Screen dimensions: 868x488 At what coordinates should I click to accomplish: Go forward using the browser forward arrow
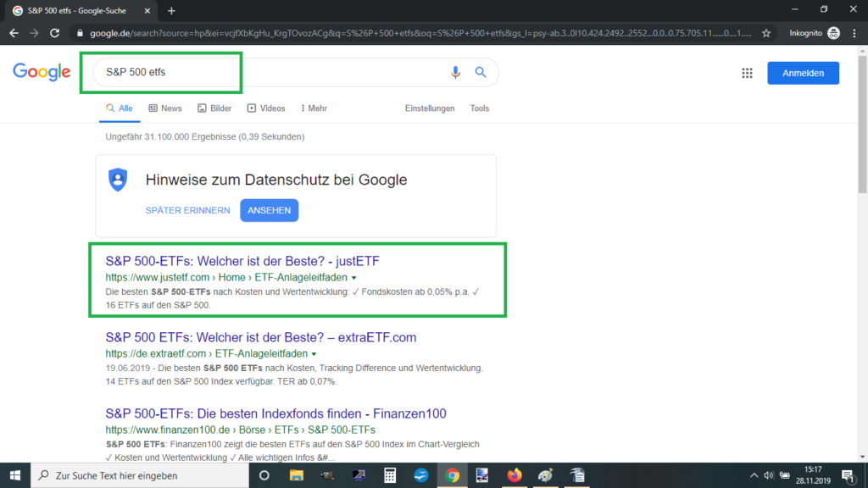(34, 33)
